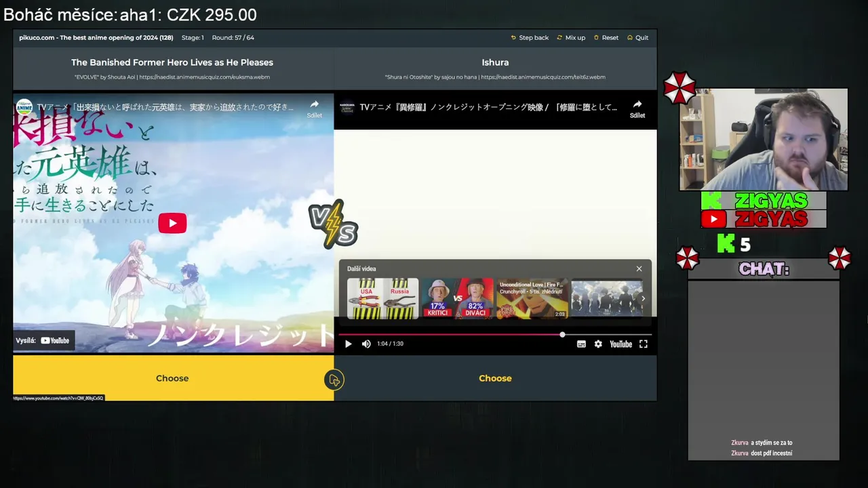Click the 1:04 / 1:30 time display

pyautogui.click(x=390, y=344)
